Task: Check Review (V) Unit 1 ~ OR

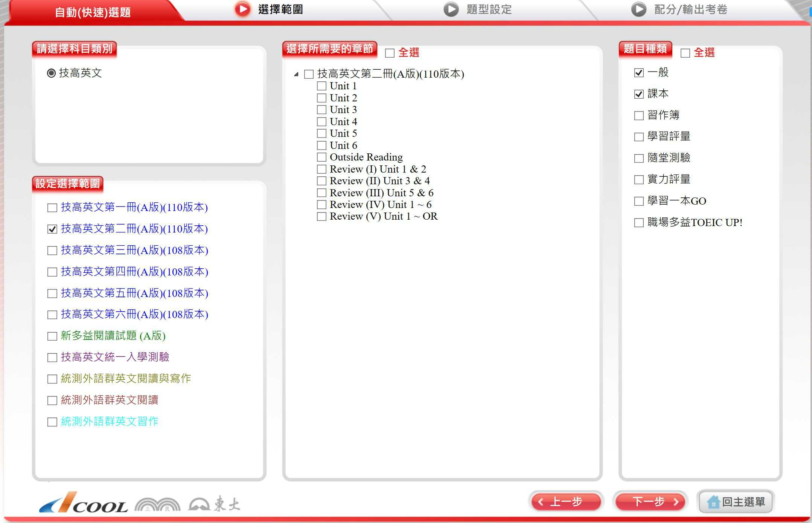Action: click(321, 217)
